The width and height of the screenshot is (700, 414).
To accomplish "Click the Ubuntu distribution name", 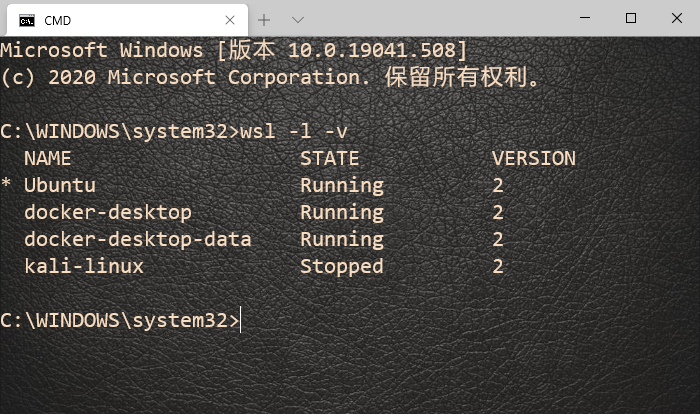I will [x=60, y=185].
